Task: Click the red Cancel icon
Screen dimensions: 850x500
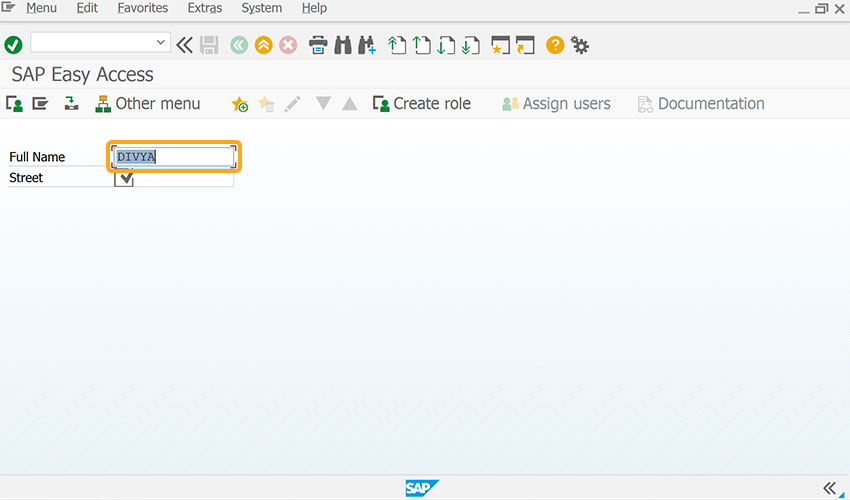Action: 288,45
